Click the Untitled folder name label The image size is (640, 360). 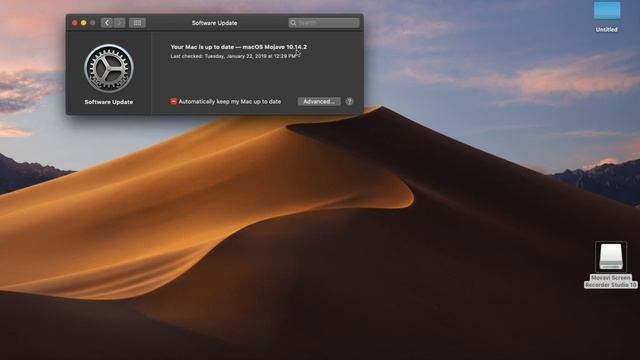[x=607, y=29]
